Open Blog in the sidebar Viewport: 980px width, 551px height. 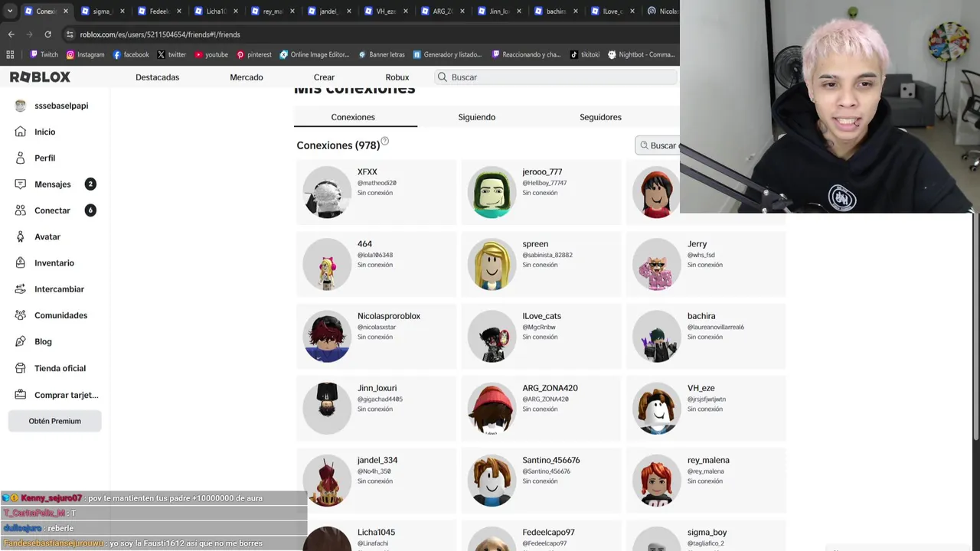click(43, 341)
